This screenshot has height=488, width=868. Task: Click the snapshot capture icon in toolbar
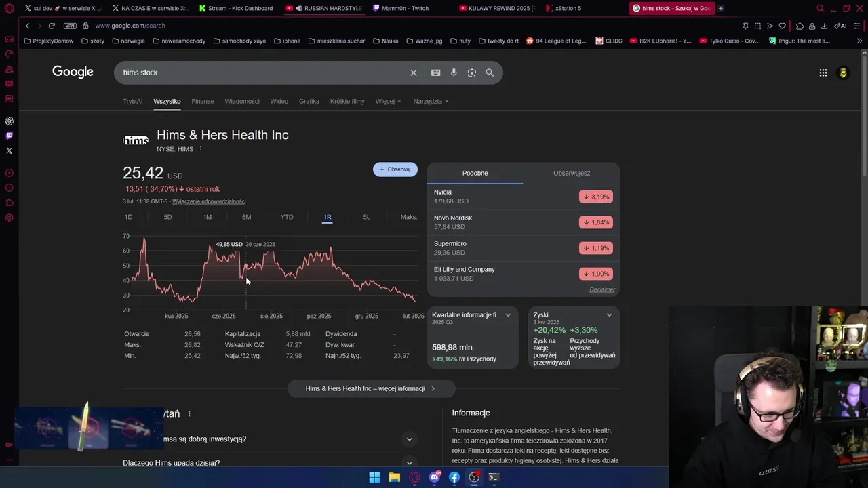tap(757, 26)
